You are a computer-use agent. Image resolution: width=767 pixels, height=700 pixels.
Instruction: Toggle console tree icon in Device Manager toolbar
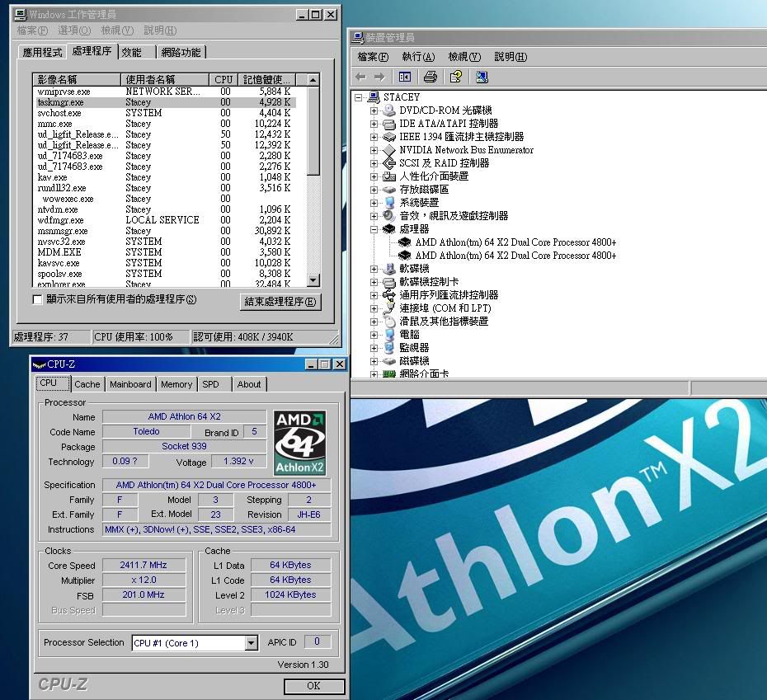tap(405, 77)
